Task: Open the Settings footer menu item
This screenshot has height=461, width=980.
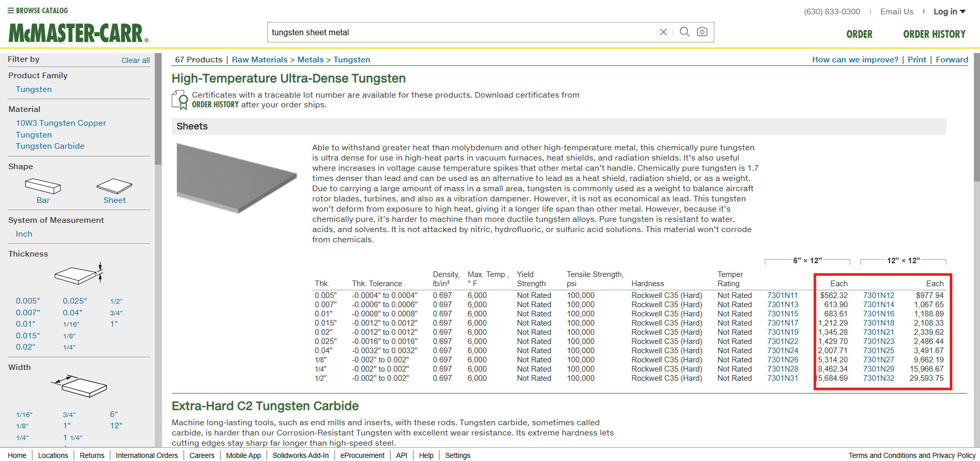Action: pos(458,455)
